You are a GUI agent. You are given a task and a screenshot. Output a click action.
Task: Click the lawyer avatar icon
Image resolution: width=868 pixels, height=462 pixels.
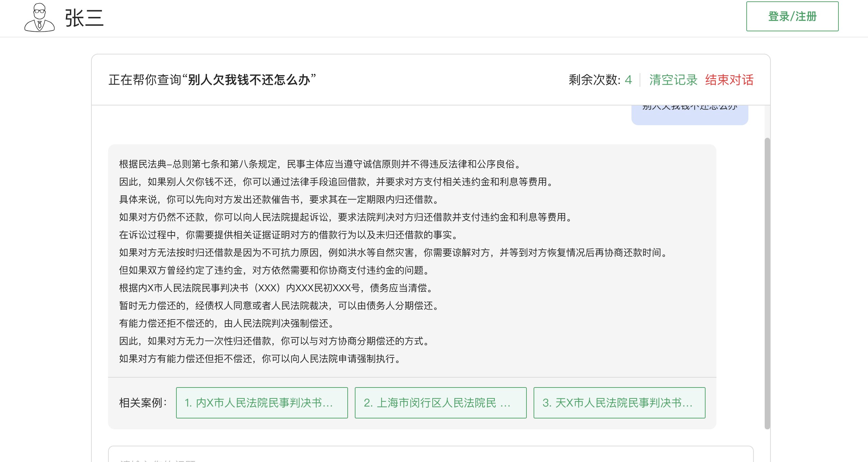pos(39,18)
